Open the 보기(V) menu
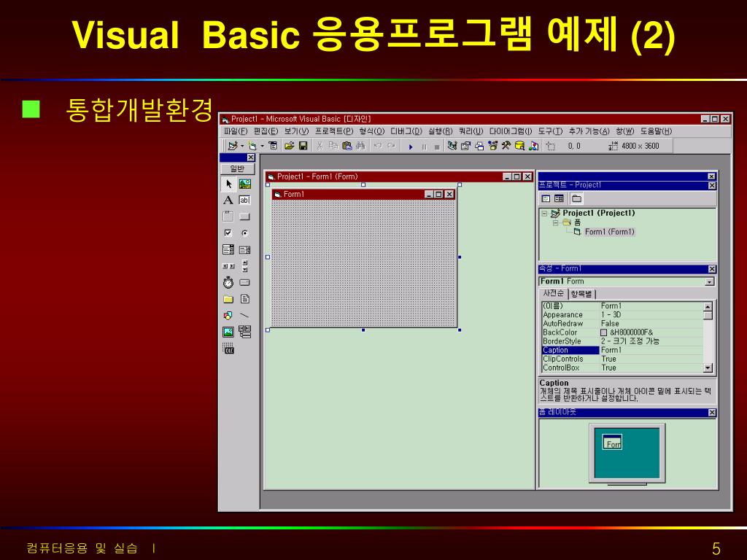Image resolution: width=747 pixels, height=560 pixels. tap(296, 131)
